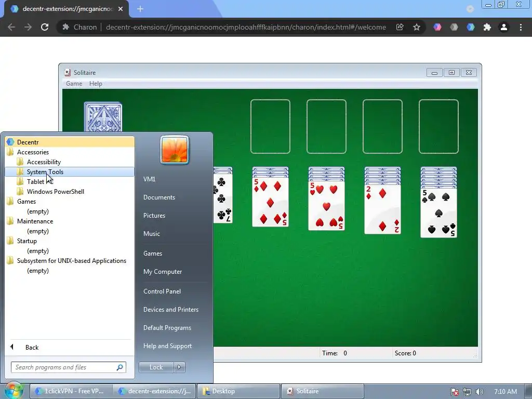
Task: Click the browser forward arrow
Action: 28,27
